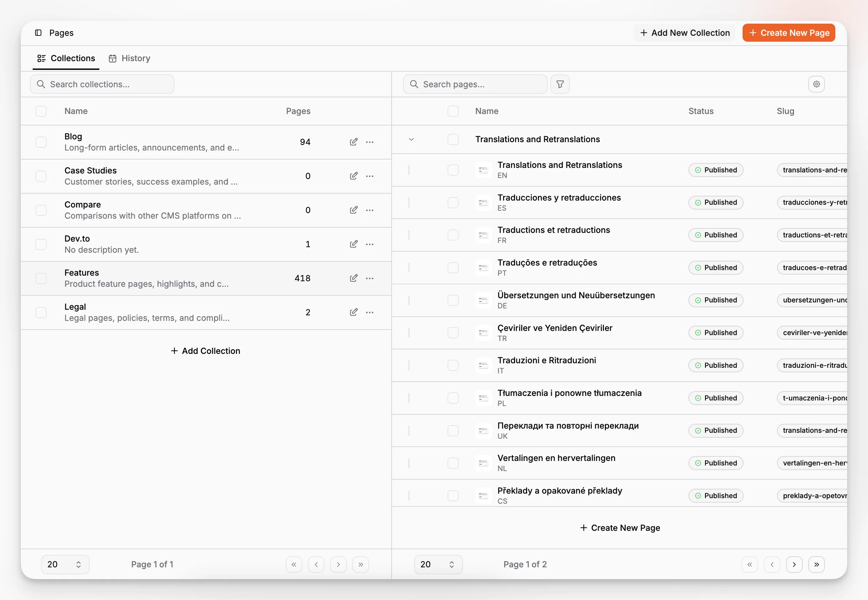868x600 pixels.
Task: Check the Traduções e retraduções checkbox
Action: pos(453,268)
